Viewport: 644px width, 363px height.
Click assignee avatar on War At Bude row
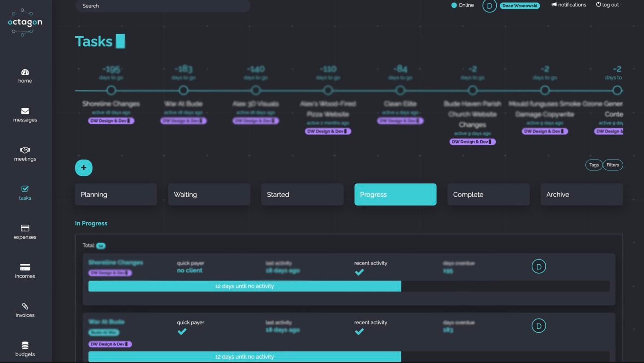(539, 326)
